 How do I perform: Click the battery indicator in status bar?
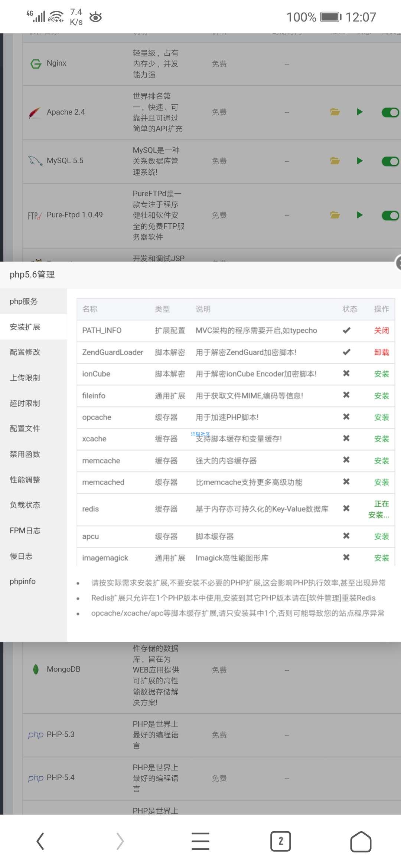331,17
